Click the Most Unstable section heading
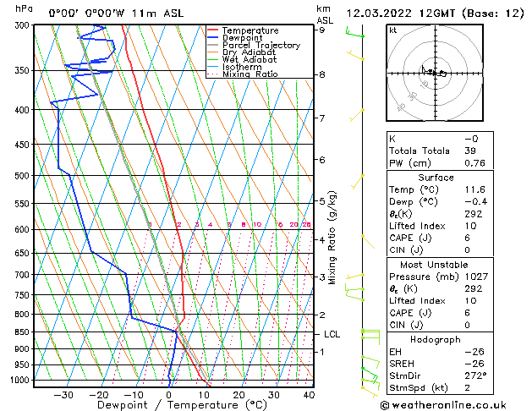Image resolution: width=532 pixels, height=411 pixels. tap(434, 265)
